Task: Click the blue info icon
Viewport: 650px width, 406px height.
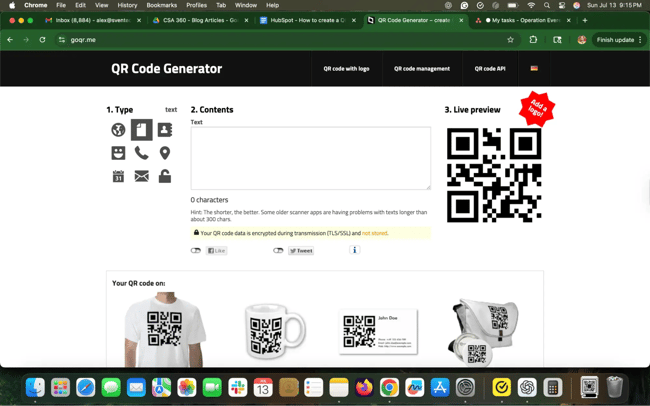Action: 354,250
